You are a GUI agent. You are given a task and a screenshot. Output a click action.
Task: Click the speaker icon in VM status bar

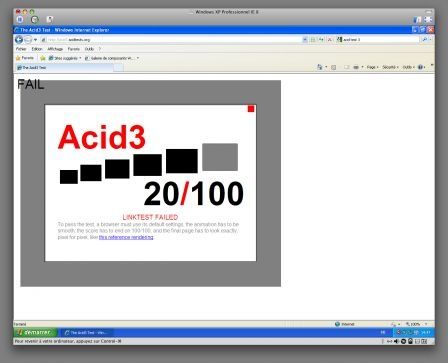(396, 341)
